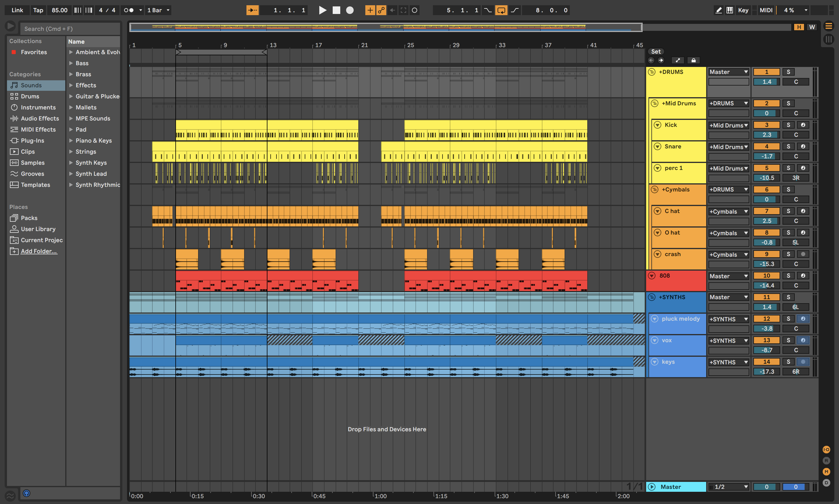
Task: Open the Samples browser category
Action: (33, 163)
